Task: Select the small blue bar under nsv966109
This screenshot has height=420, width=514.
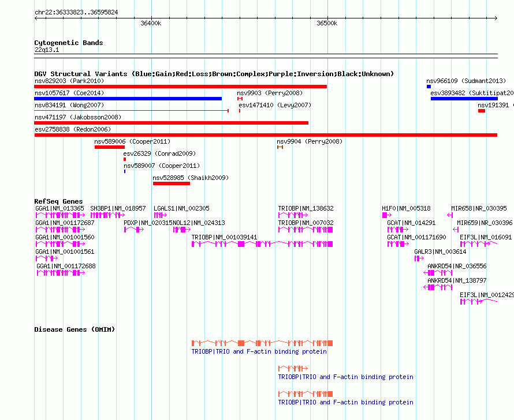Action: point(429,87)
